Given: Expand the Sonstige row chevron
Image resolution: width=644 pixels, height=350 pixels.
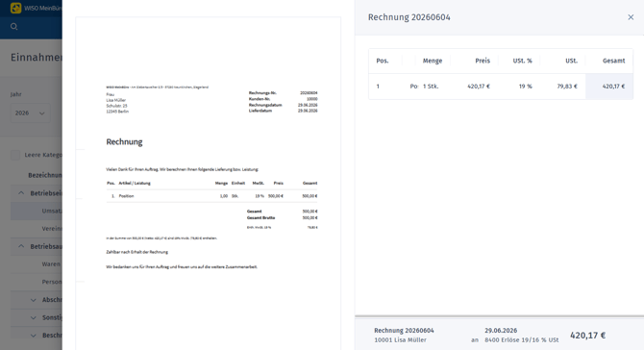Looking at the screenshot, I should tap(34, 317).
